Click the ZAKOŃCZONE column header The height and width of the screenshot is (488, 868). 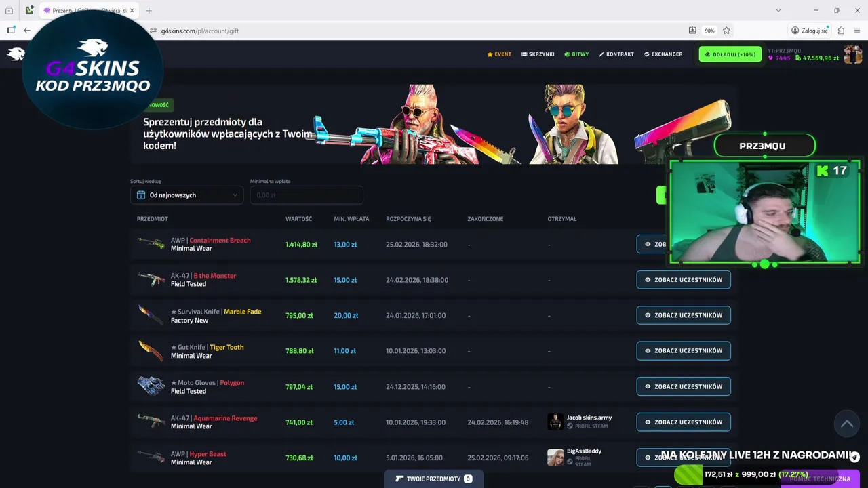point(485,219)
